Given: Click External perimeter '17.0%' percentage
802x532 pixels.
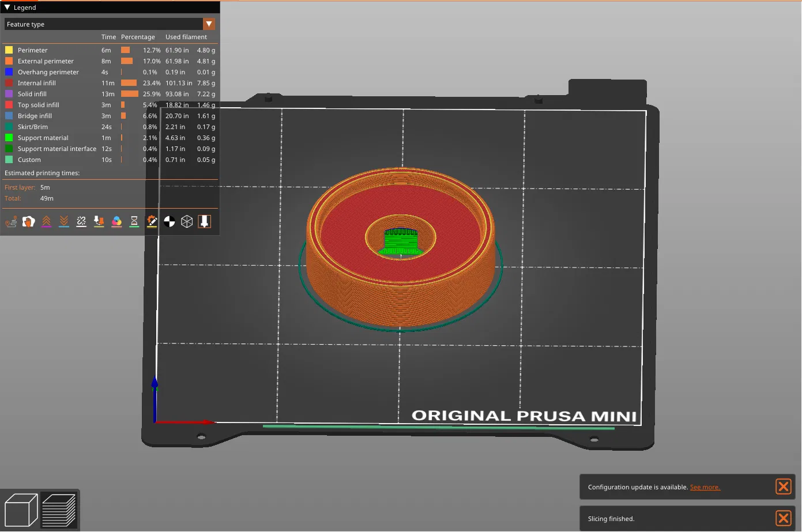Looking at the screenshot, I should (152, 61).
